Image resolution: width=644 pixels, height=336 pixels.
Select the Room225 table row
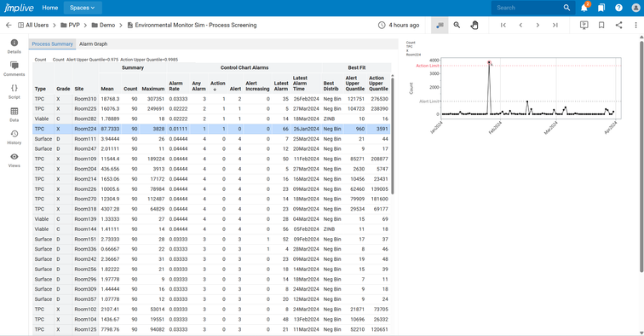coord(211,109)
